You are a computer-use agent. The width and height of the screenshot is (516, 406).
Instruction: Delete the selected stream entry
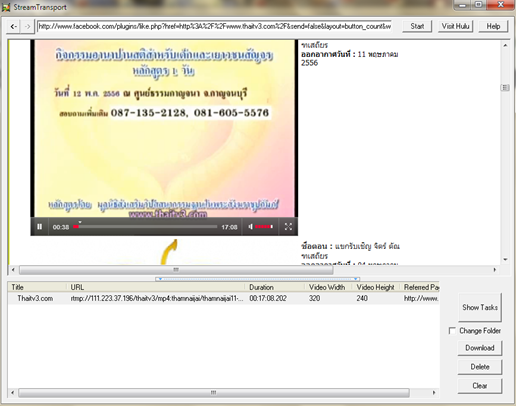click(480, 367)
